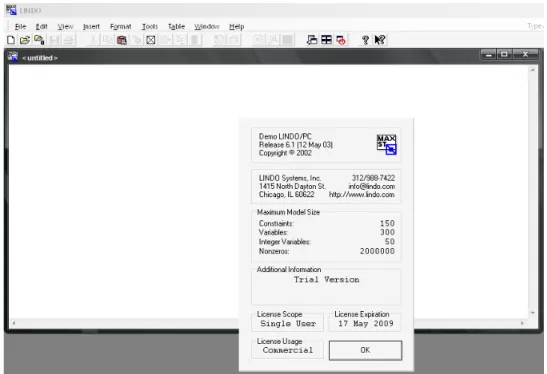Click the "Commercial" license usage value
Viewport: 547px width, 374px height.
coord(288,350)
